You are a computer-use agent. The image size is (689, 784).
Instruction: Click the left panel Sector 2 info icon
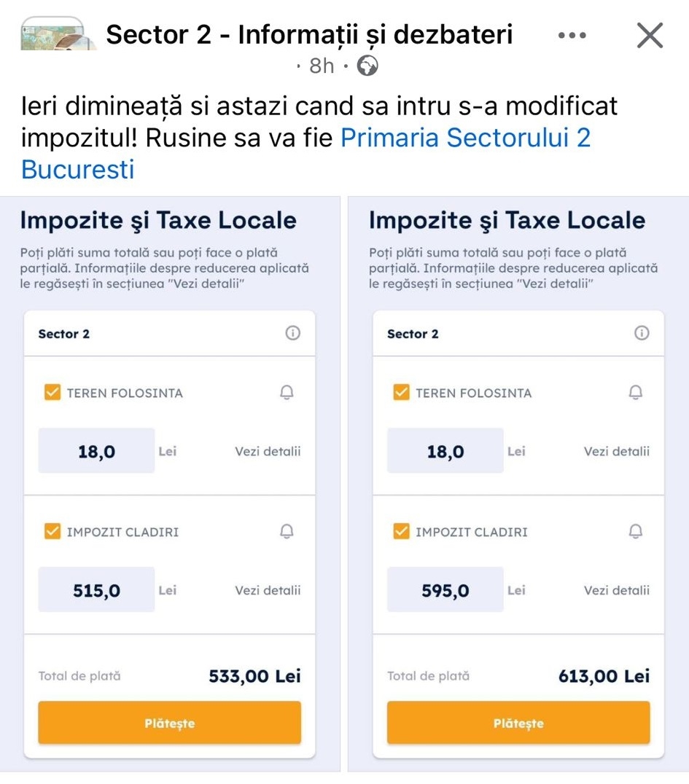point(292,334)
